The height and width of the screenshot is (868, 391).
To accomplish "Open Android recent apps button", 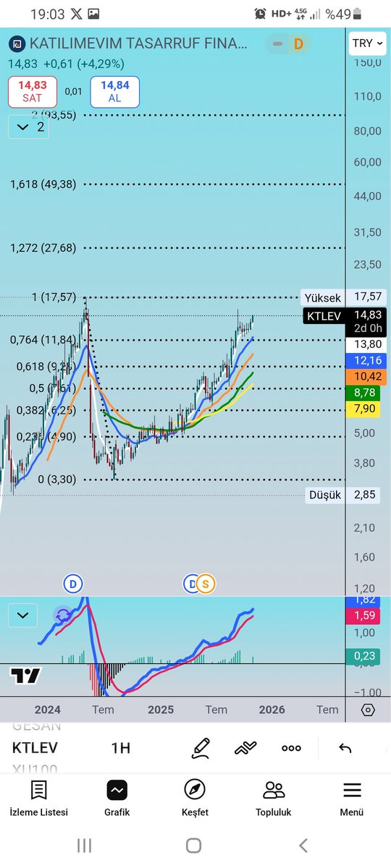I will point(84,845).
